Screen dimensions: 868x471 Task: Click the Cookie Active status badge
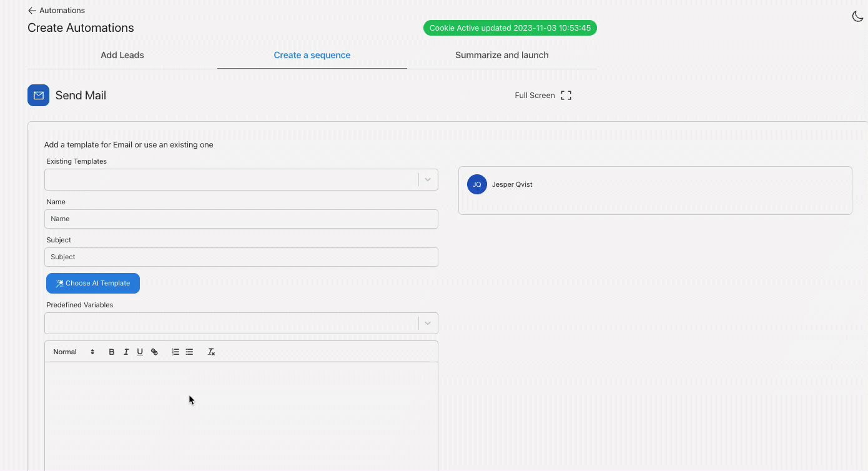pos(510,27)
